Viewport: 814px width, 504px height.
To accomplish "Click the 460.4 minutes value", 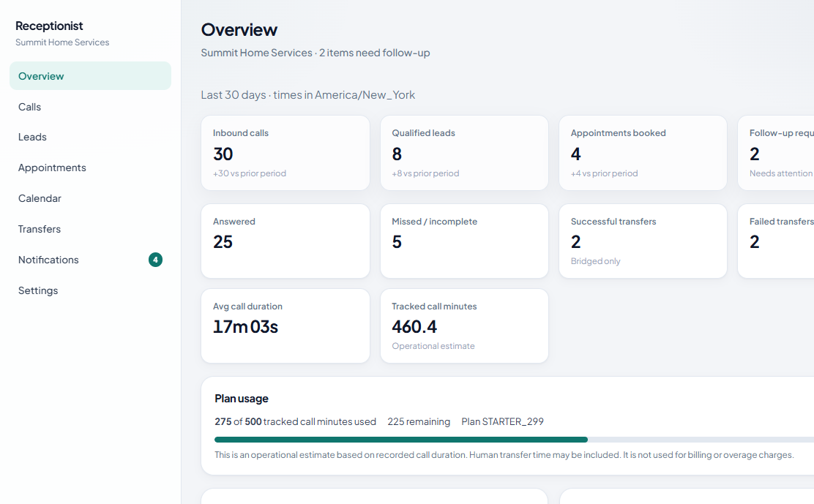I will (x=414, y=327).
